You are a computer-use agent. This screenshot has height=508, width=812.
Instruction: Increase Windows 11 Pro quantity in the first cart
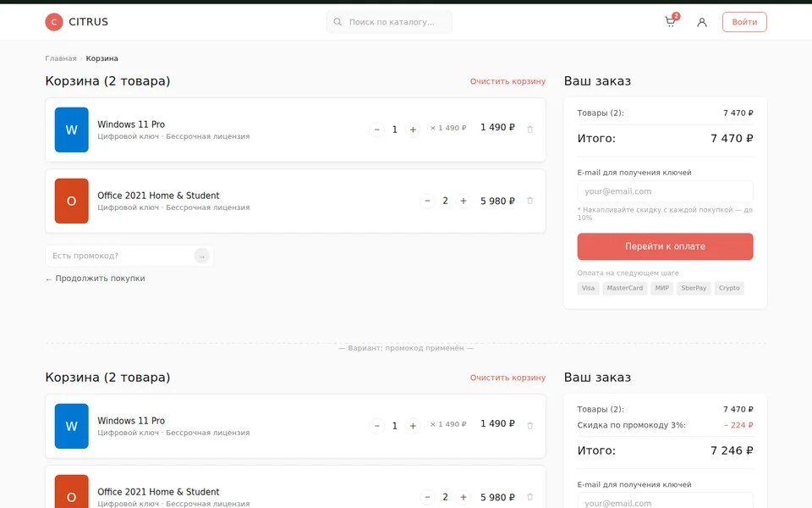[x=413, y=129]
